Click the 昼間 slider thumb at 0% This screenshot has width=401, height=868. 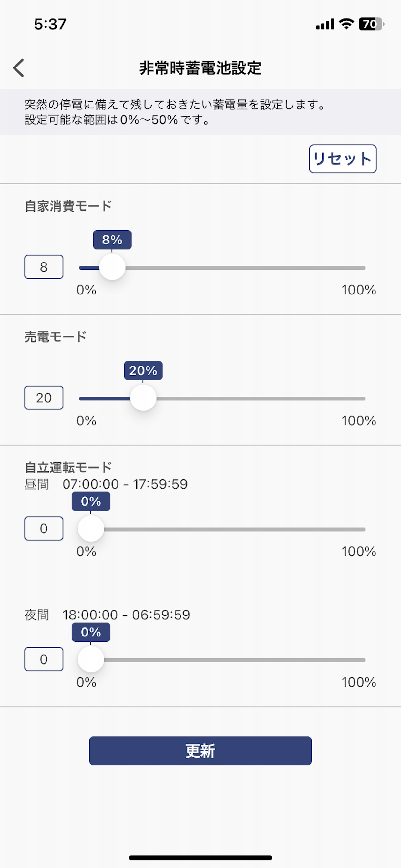pos(91,529)
